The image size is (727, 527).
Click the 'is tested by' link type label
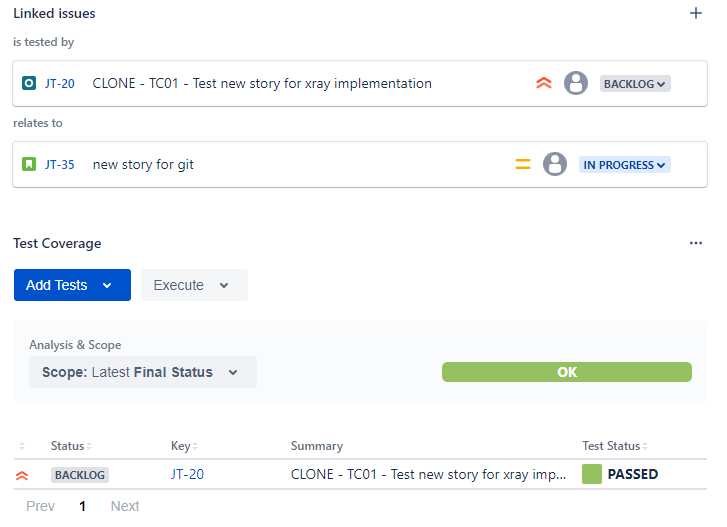[44, 42]
